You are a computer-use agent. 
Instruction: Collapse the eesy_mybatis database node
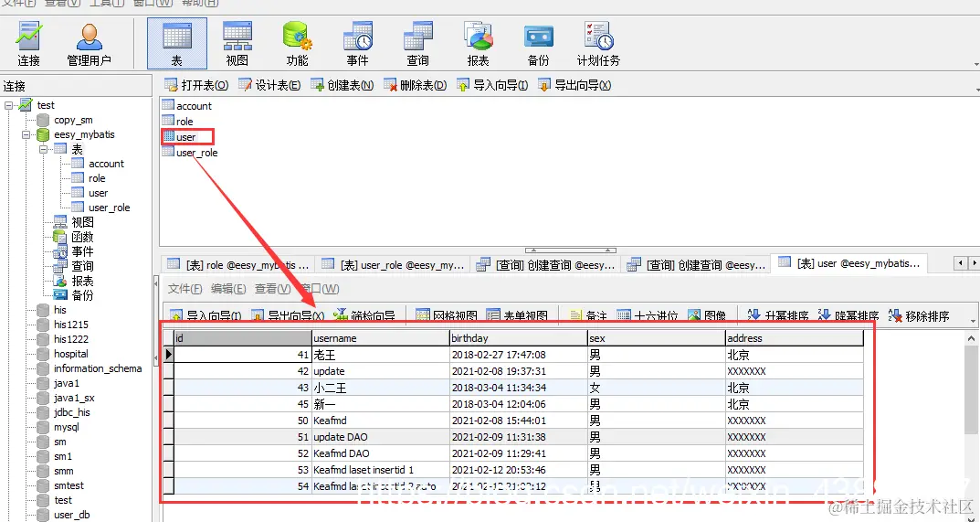26,134
